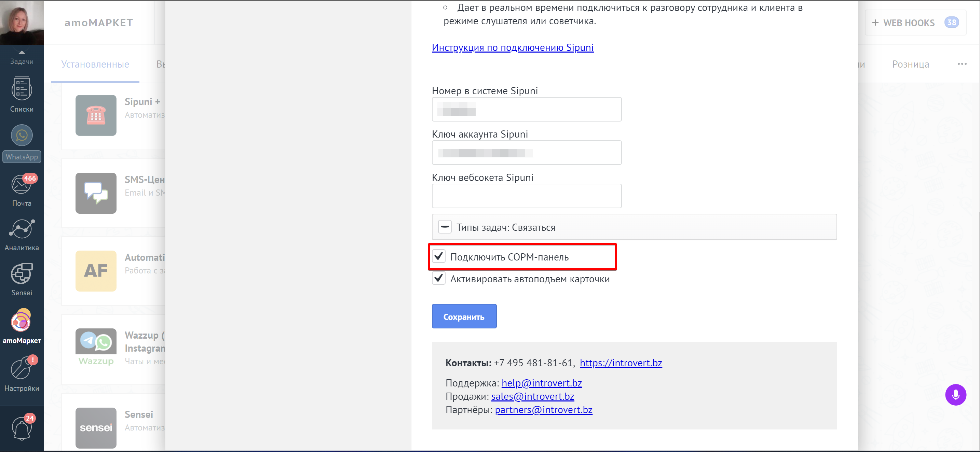Open Sensei in the sidebar

pyautogui.click(x=22, y=279)
